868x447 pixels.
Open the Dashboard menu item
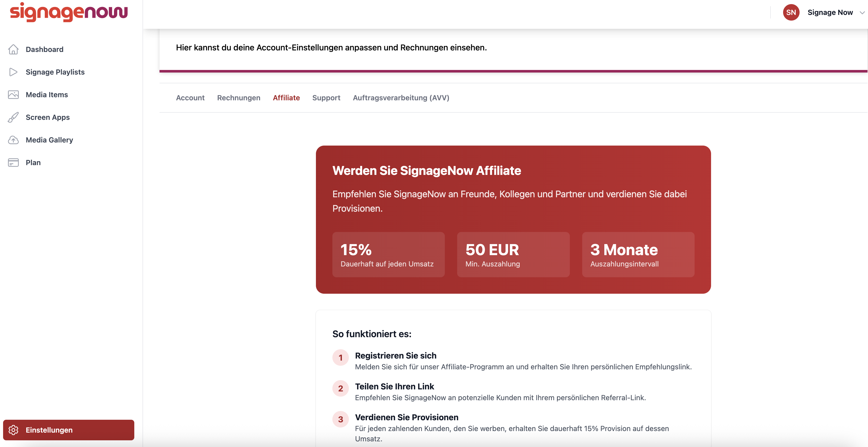pos(69,50)
